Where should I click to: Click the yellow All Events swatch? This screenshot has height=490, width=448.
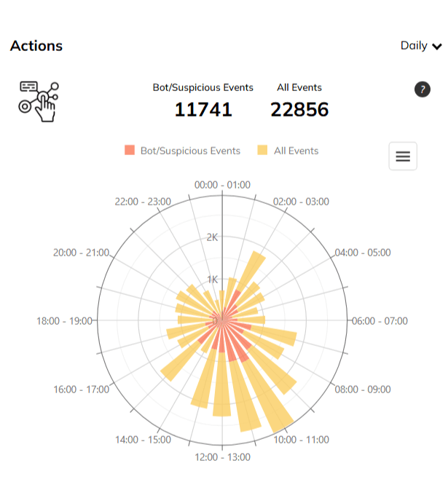pos(262,151)
